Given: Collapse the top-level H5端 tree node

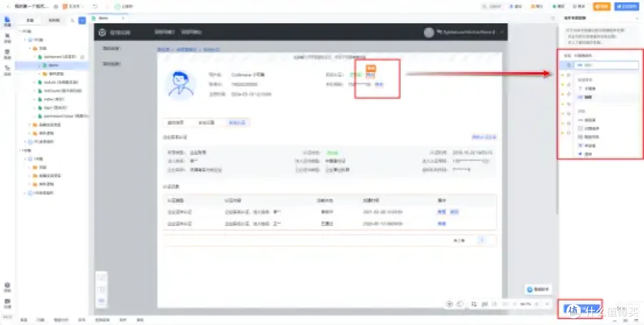Looking at the screenshot, I should point(19,150).
